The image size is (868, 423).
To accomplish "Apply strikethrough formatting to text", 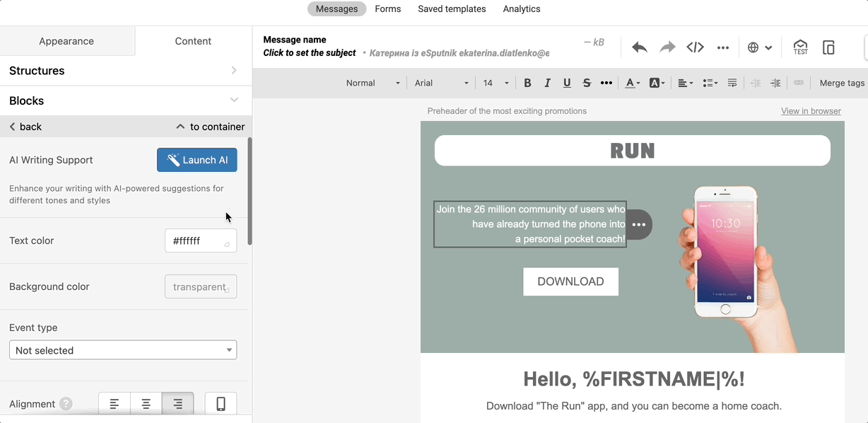I will [587, 83].
